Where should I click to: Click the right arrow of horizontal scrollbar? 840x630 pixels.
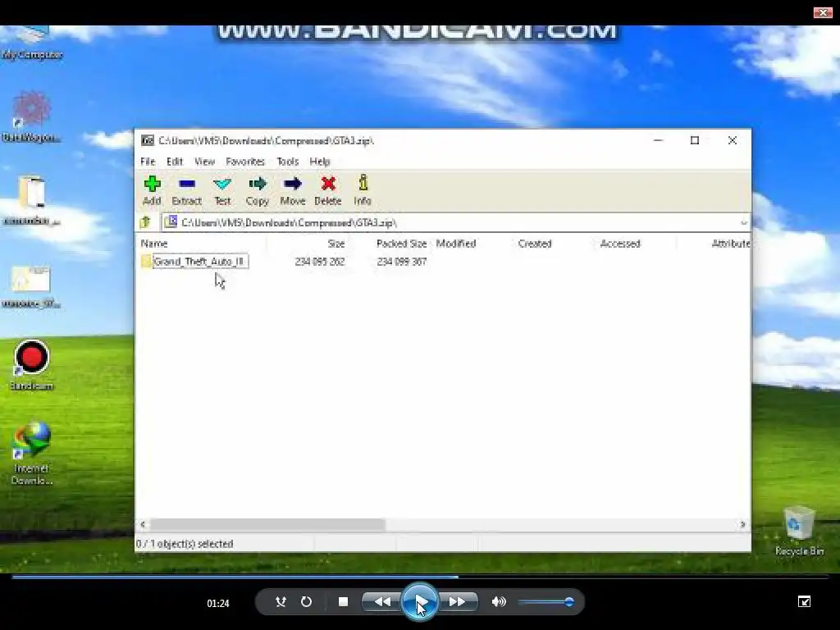coord(742,524)
